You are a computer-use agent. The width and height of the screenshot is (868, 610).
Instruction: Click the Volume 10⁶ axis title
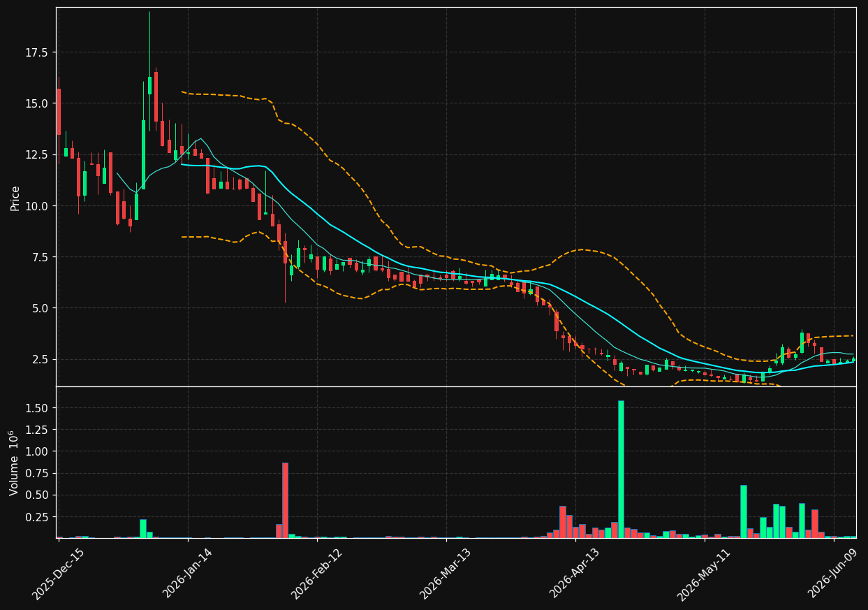pos(14,463)
